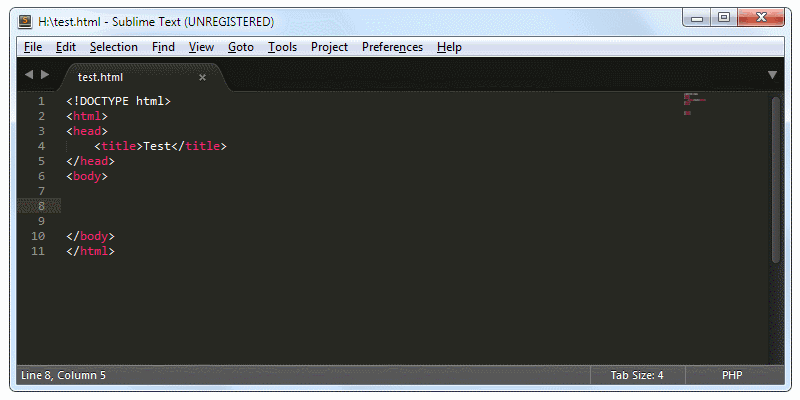The image size is (800, 400).
Task: Open the Selection menu
Action: tap(114, 47)
